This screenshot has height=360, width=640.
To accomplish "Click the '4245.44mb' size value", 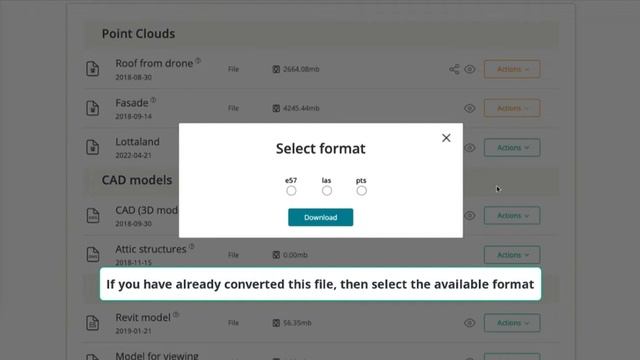I will pyautogui.click(x=301, y=108).
